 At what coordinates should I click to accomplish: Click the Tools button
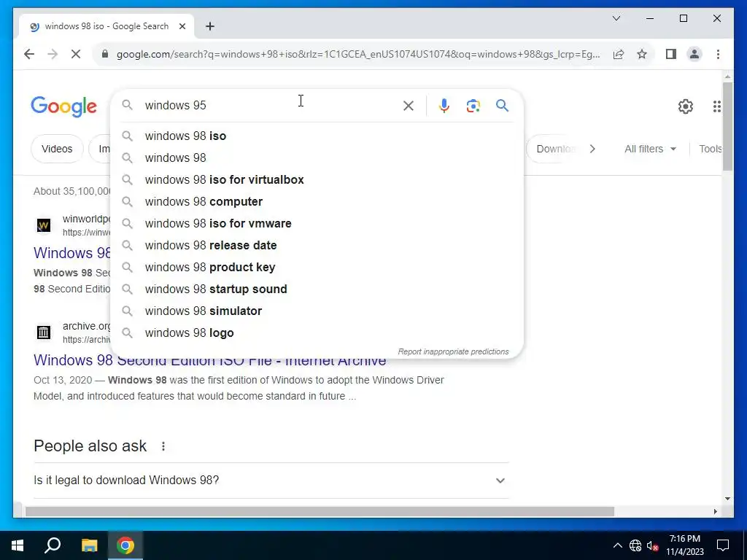711,149
